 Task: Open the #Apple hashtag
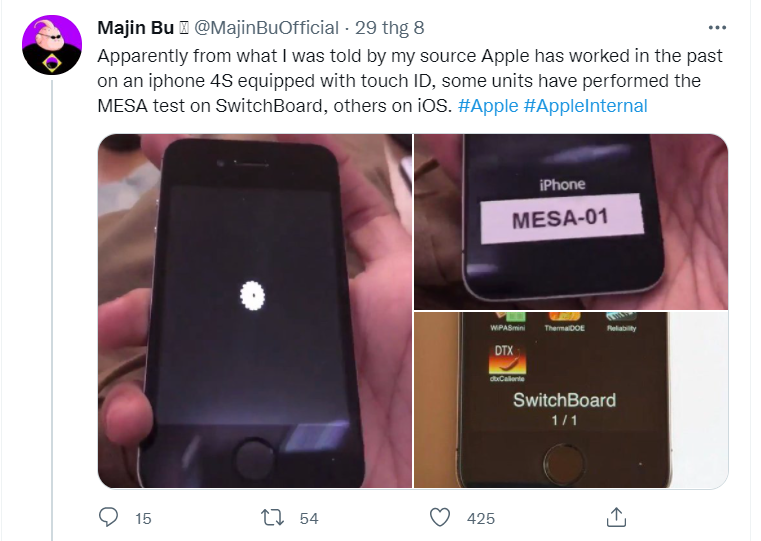[488, 105]
